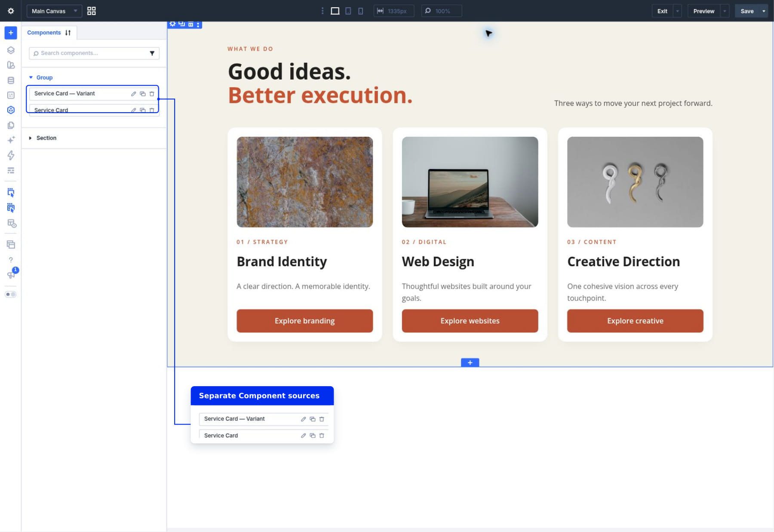The width and height of the screenshot is (774, 532).
Task: Open the layers icon in left sidebar
Action: click(11, 50)
